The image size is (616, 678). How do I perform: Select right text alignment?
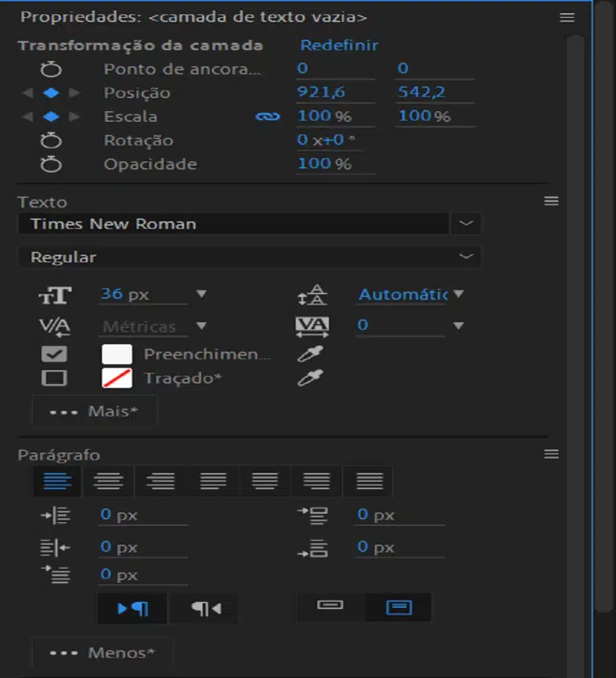160,481
